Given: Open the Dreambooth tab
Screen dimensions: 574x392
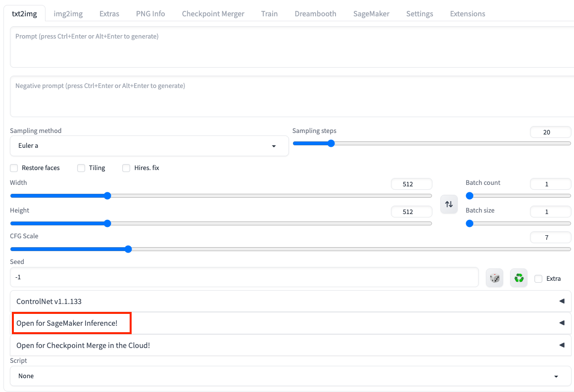Looking at the screenshot, I should 315,14.
